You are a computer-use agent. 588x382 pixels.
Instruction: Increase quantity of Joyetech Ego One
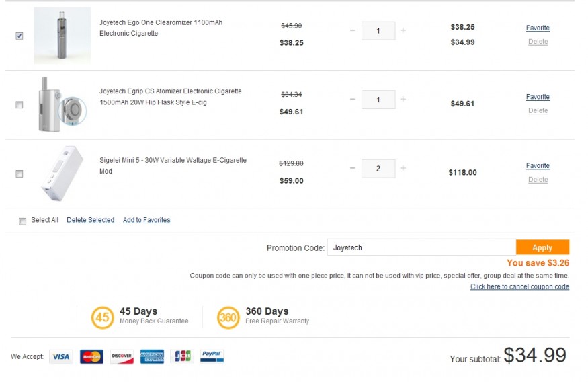click(x=403, y=30)
